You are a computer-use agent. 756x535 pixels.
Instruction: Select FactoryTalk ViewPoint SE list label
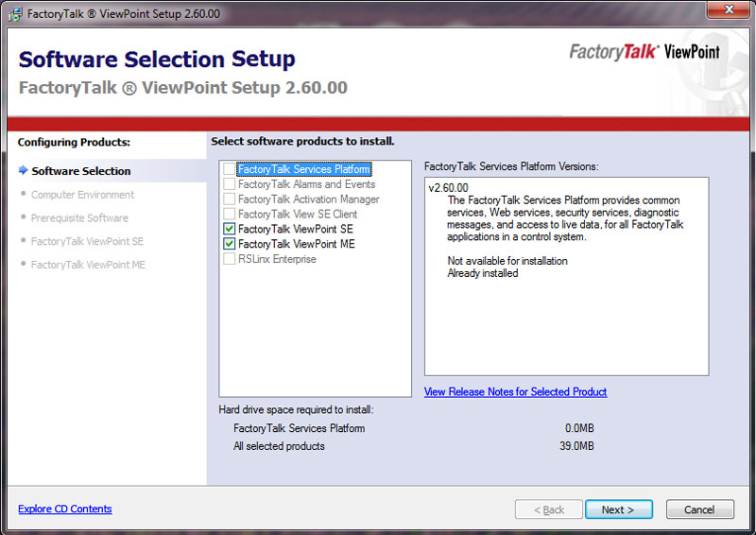pos(296,229)
